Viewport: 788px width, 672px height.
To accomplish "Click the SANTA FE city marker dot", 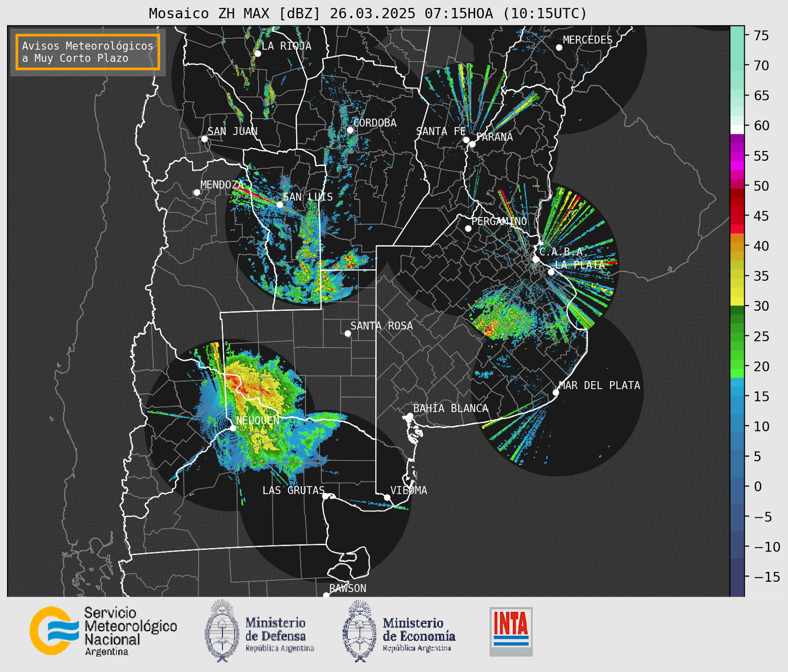I will pyautogui.click(x=466, y=140).
